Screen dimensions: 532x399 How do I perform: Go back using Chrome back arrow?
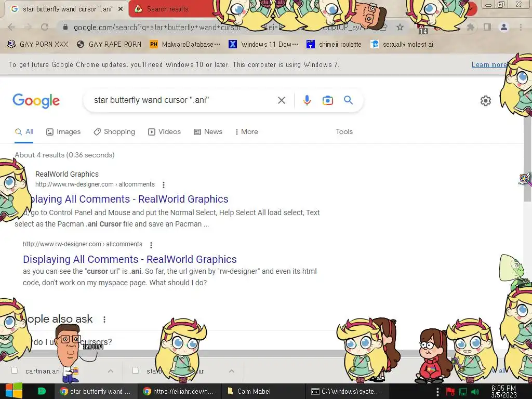coord(11,27)
